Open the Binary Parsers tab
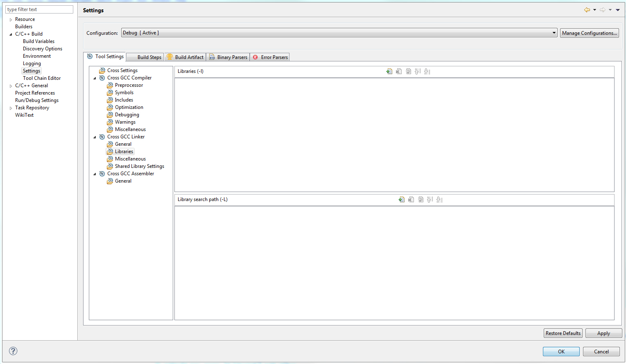The height and width of the screenshot is (364, 626). (x=228, y=57)
